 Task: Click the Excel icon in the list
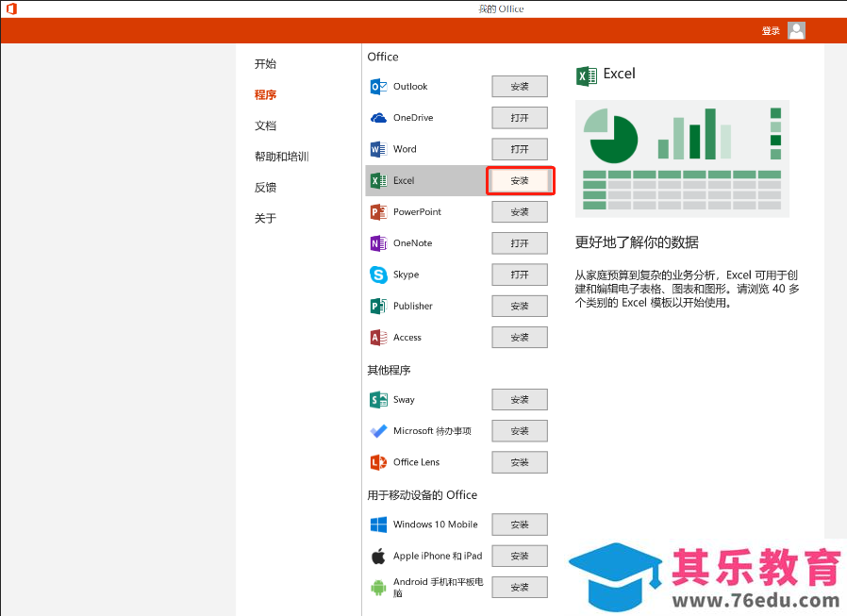pos(378,180)
